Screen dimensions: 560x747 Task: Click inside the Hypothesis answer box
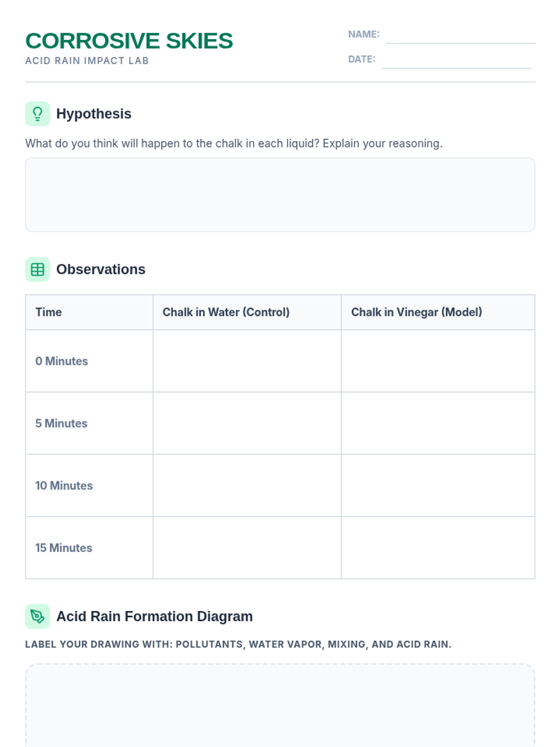pyautogui.click(x=280, y=195)
